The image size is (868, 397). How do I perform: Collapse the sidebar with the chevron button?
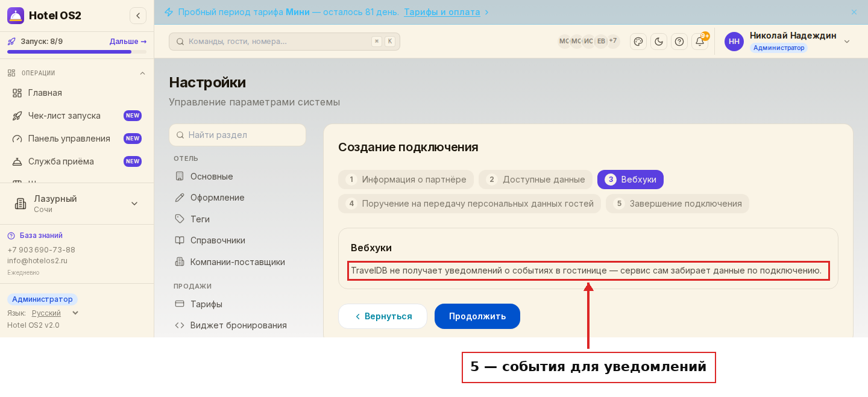click(138, 16)
